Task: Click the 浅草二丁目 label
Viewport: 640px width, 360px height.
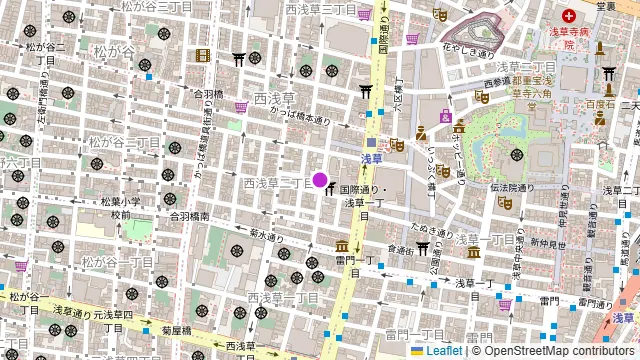Action: (527, 67)
